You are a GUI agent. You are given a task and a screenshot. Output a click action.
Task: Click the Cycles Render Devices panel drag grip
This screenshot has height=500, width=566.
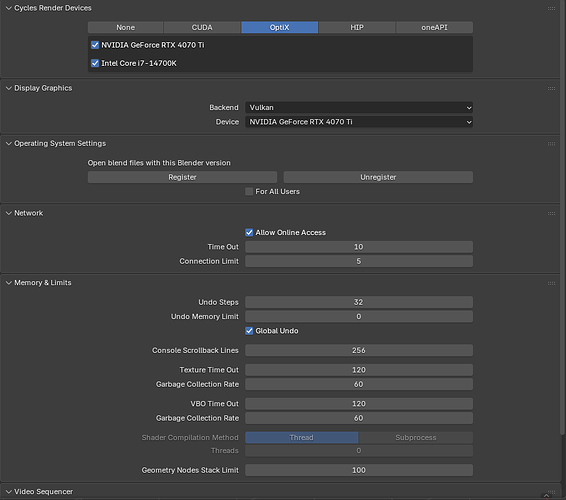coord(551,8)
